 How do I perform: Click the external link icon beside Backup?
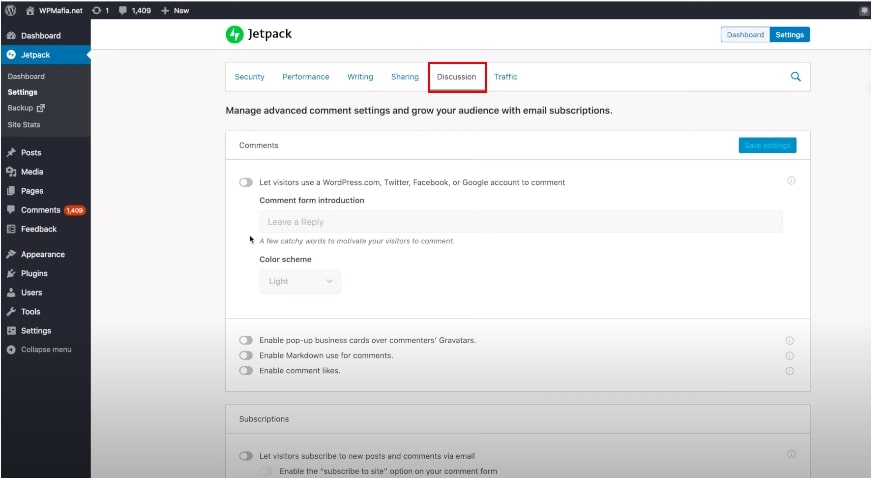pyautogui.click(x=41, y=108)
